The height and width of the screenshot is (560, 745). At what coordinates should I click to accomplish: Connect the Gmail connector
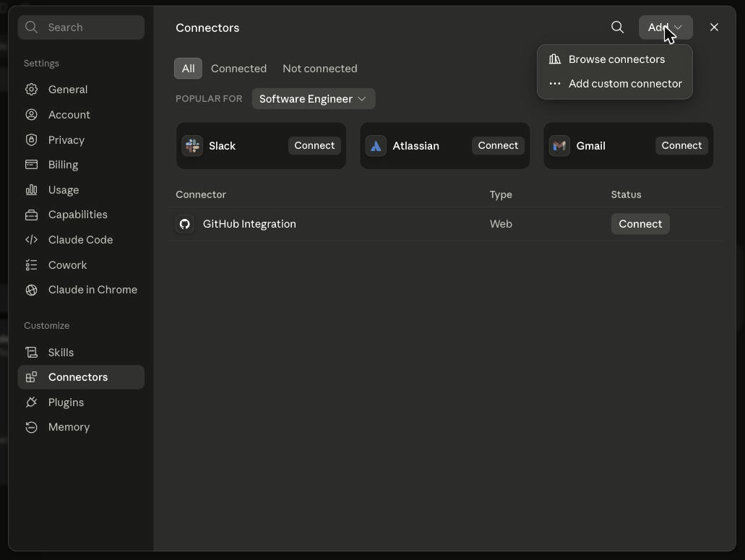coord(681,145)
